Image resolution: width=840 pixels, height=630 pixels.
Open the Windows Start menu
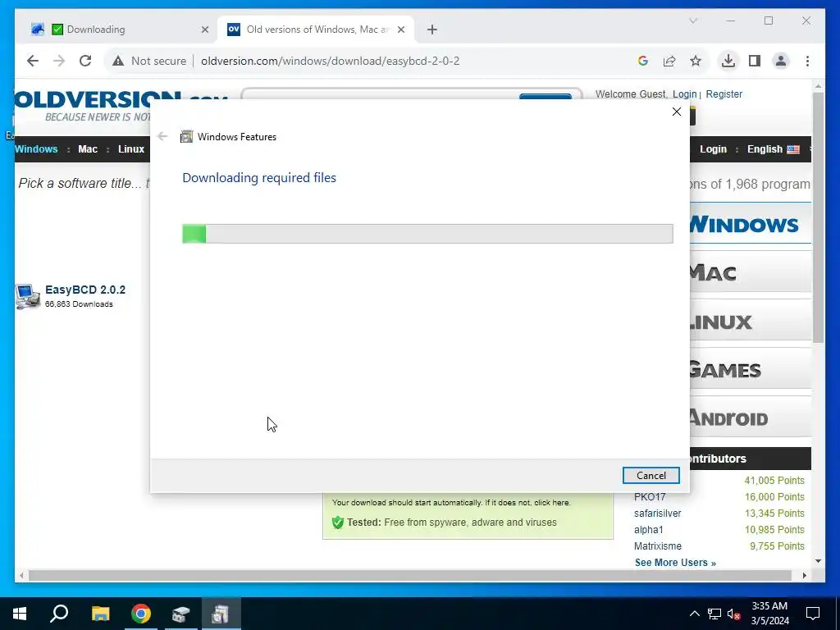[20, 614]
